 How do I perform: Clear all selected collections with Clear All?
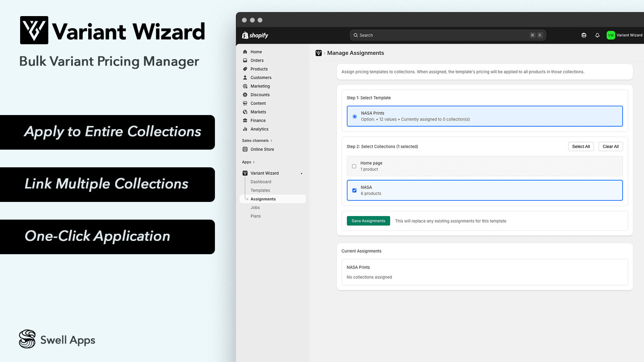click(x=610, y=146)
